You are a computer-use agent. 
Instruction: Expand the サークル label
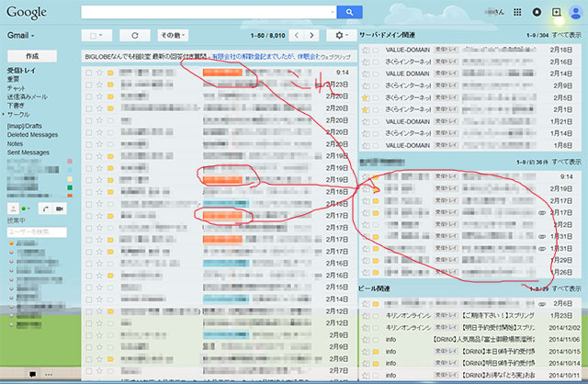(4, 114)
